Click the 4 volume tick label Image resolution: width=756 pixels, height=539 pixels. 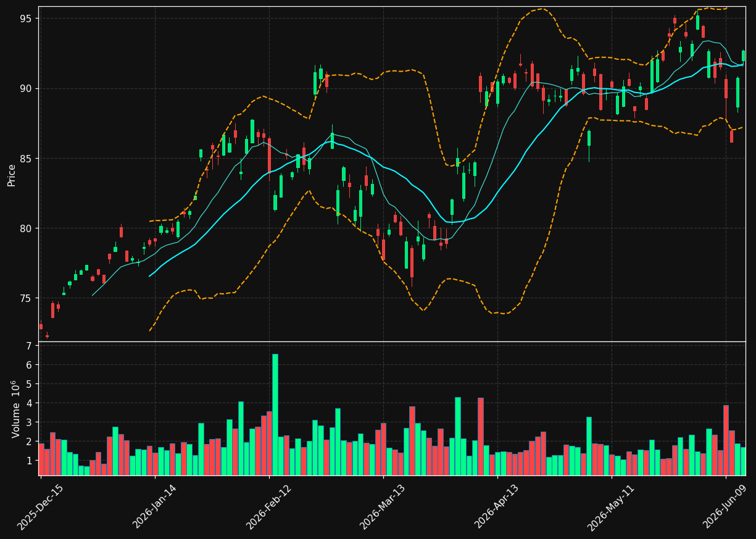click(29, 403)
